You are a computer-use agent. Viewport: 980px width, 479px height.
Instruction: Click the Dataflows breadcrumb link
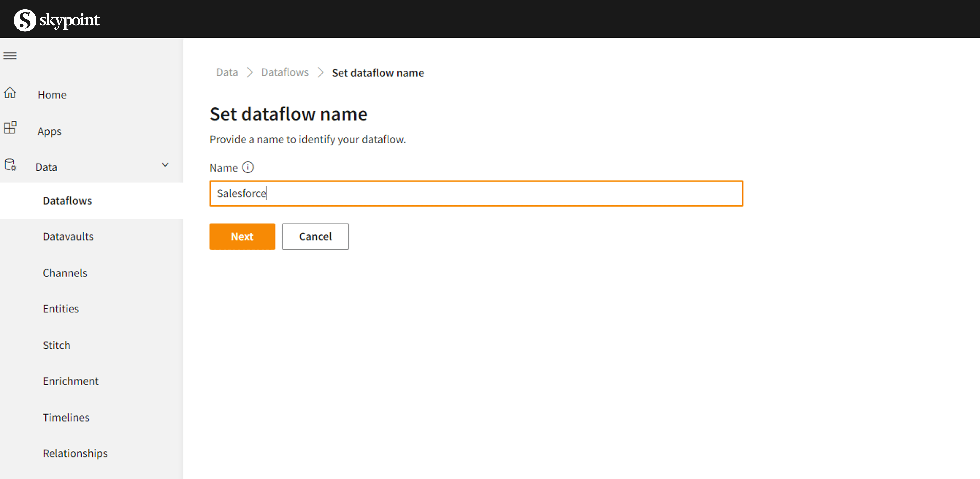point(285,72)
